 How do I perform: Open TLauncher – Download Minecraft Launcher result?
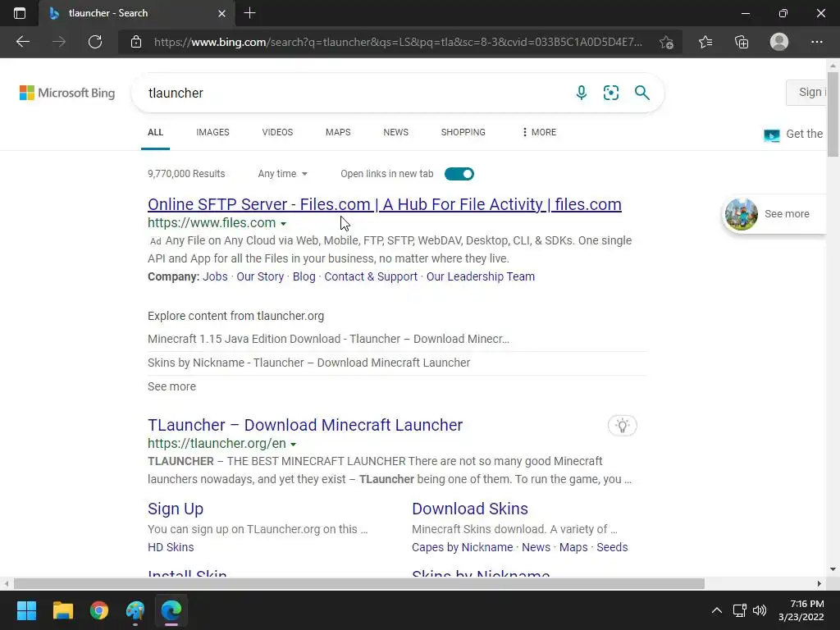pyautogui.click(x=305, y=425)
